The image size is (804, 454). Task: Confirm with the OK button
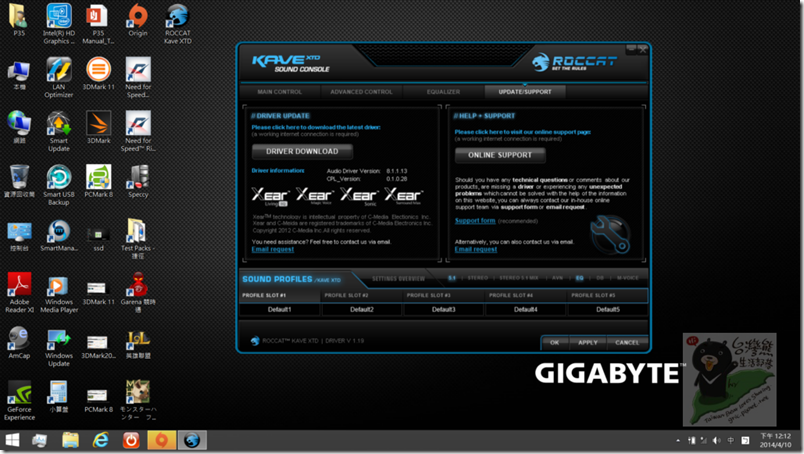(x=555, y=343)
